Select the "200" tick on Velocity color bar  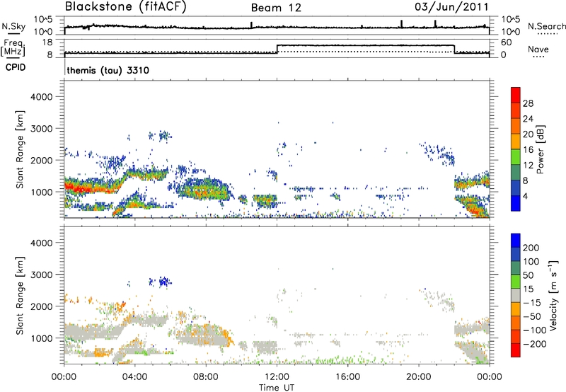(x=531, y=248)
